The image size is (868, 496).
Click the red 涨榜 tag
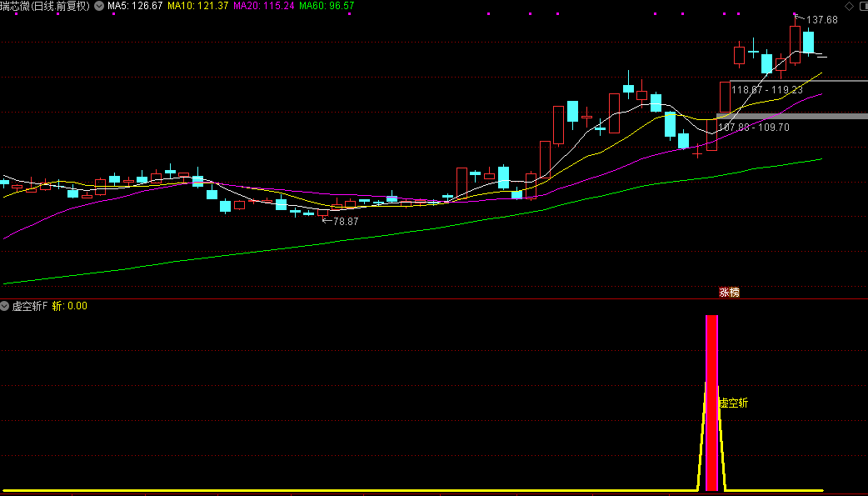click(729, 293)
